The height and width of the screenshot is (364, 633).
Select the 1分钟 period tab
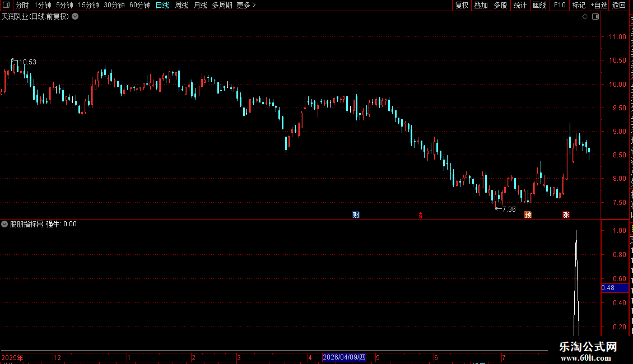[x=43, y=5]
